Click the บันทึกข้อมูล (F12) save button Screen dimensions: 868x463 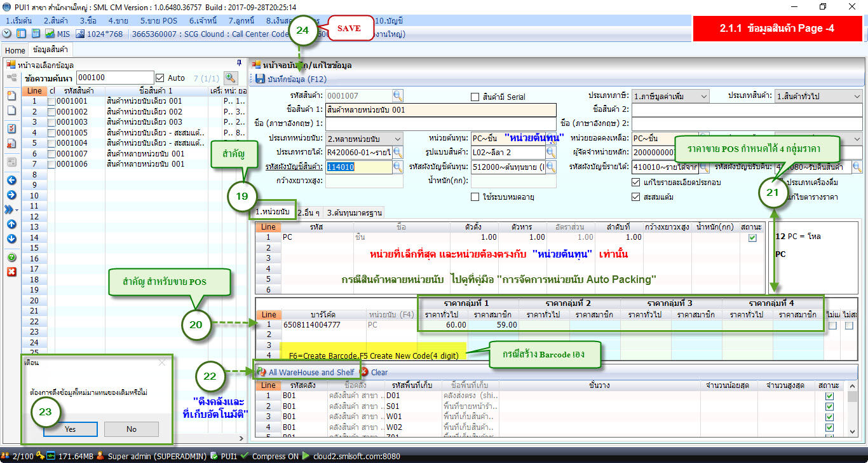click(x=291, y=79)
